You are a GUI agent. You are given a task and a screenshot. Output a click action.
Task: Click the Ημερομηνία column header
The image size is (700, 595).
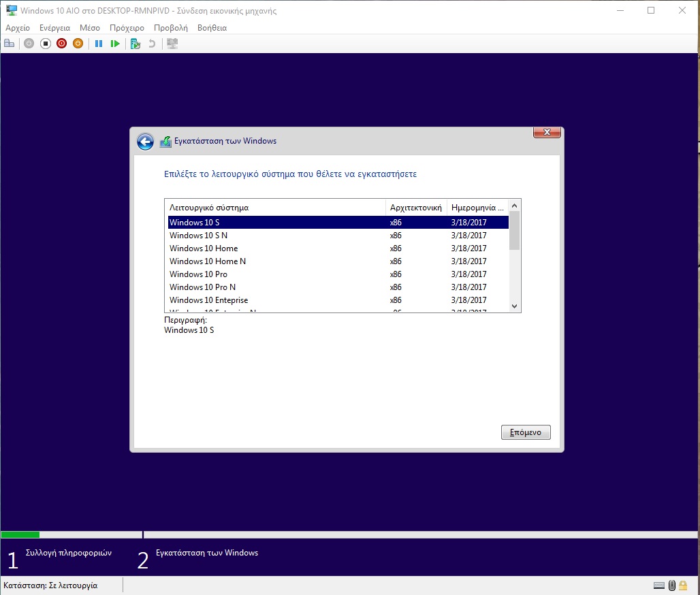pos(477,208)
